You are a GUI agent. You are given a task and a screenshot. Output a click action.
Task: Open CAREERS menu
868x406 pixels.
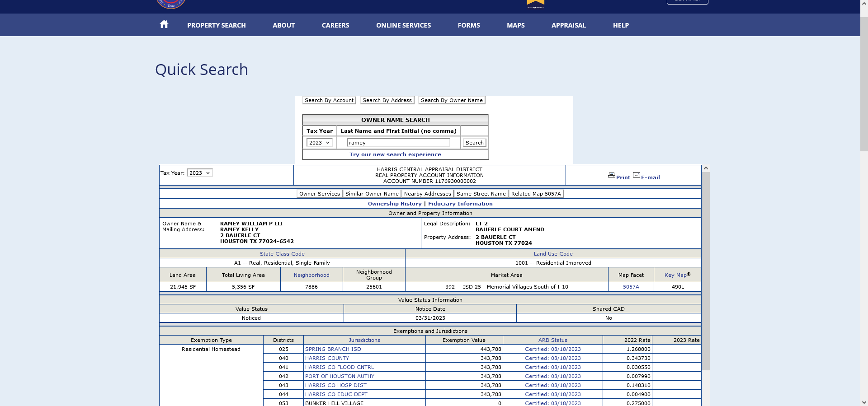(335, 25)
